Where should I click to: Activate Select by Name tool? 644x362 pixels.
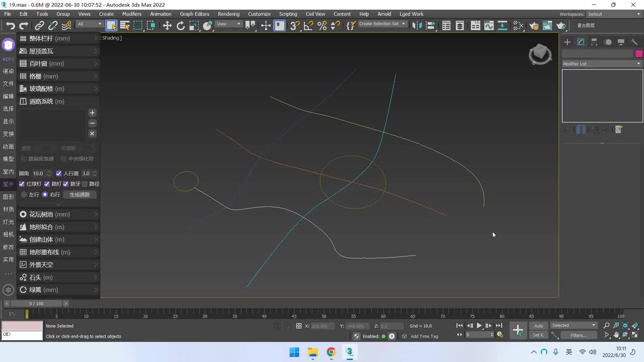[x=125, y=26]
